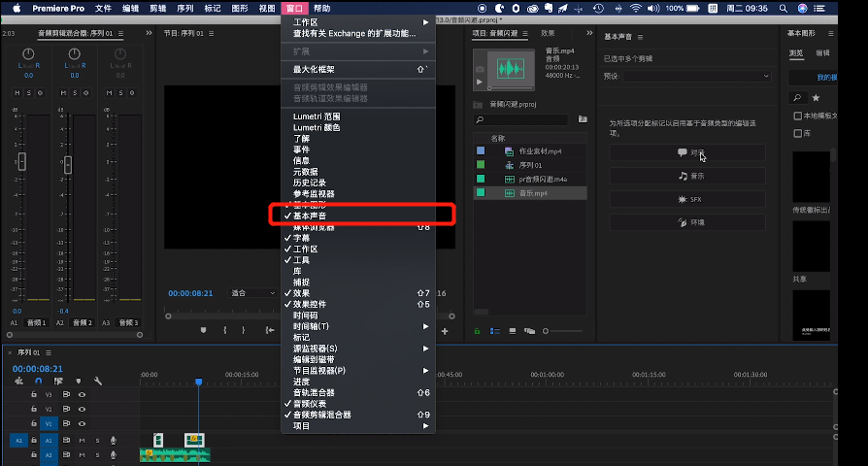Expand 工作区 submenu at menu top
The width and height of the screenshot is (868, 466).
[358, 22]
